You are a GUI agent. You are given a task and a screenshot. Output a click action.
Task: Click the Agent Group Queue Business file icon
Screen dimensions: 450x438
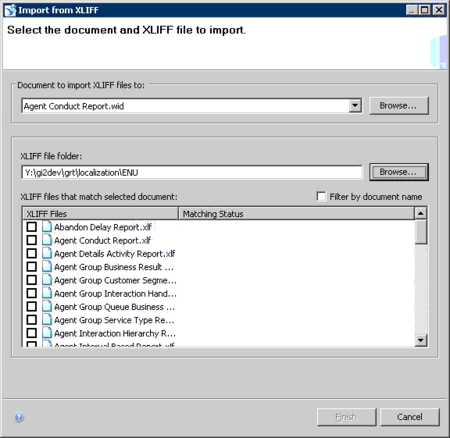tap(47, 306)
